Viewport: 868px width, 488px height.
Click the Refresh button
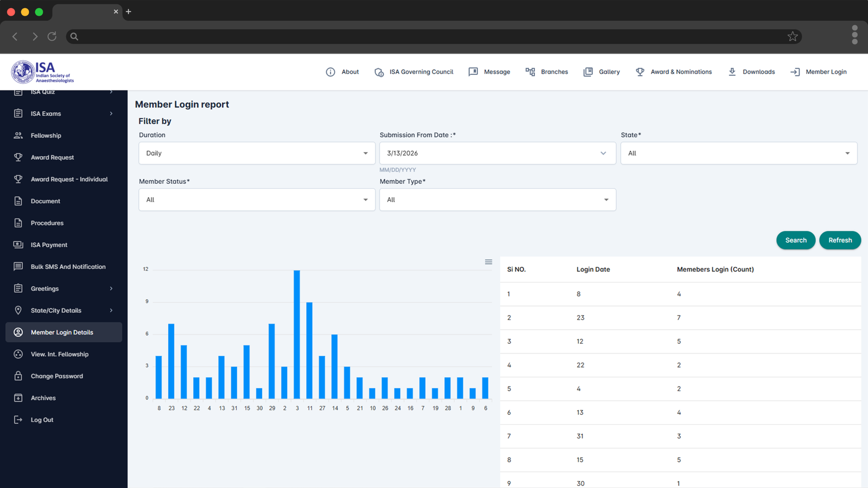point(840,240)
